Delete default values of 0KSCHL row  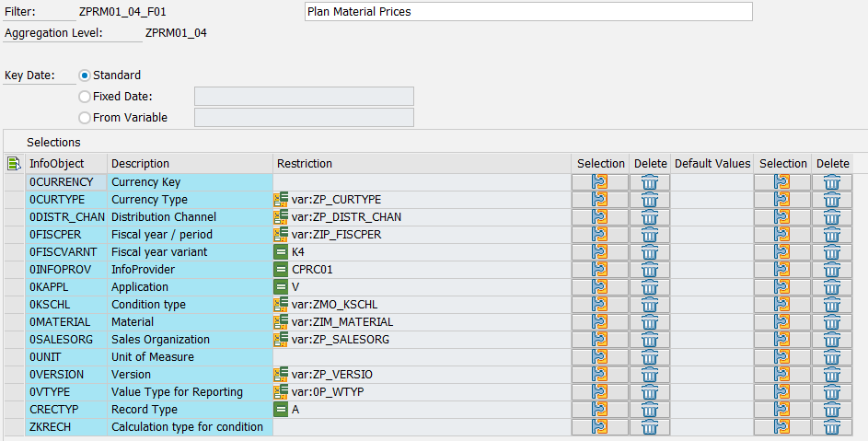point(832,304)
